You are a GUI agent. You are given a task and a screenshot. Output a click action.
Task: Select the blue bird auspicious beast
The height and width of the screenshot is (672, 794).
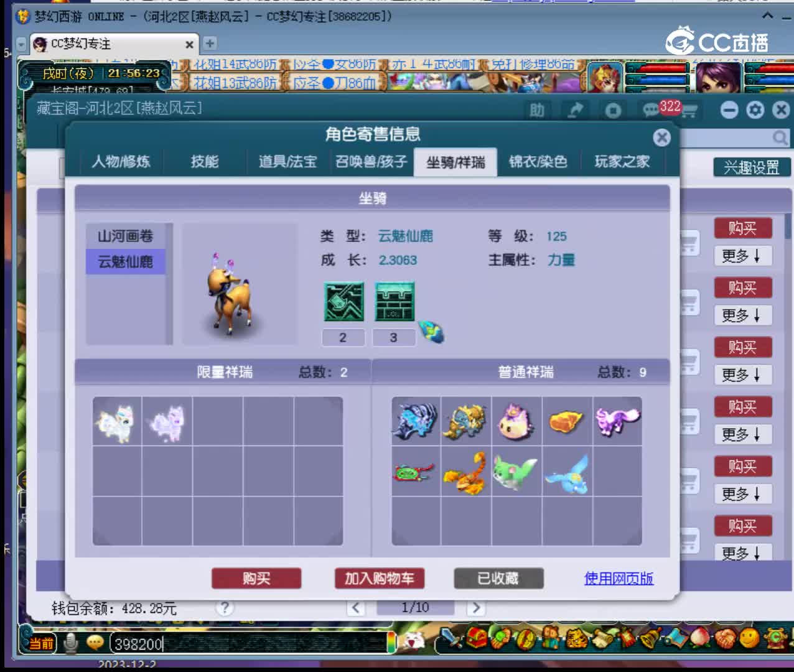(x=566, y=472)
